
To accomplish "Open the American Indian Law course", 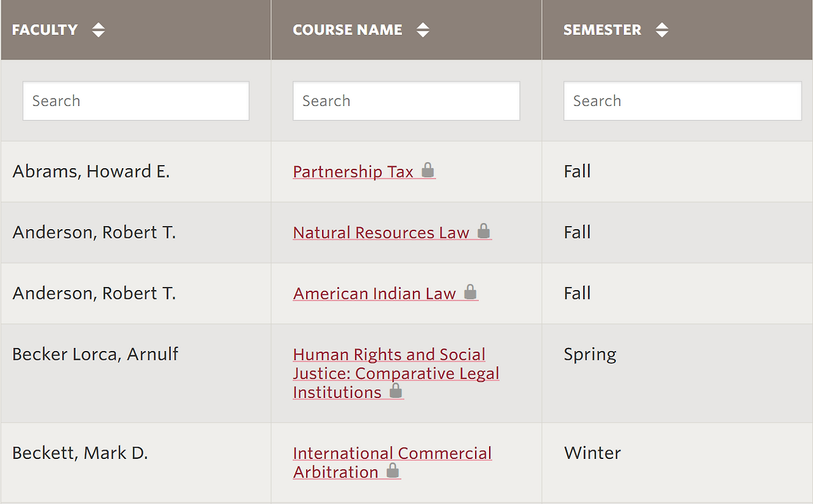I will click(x=375, y=294).
